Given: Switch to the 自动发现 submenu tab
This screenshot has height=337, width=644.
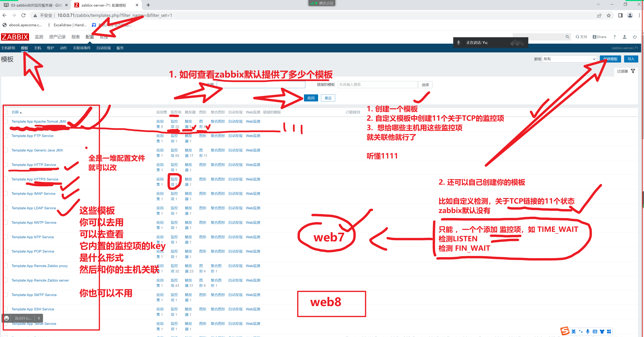Looking at the screenshot, I should (x=104, y=48).
